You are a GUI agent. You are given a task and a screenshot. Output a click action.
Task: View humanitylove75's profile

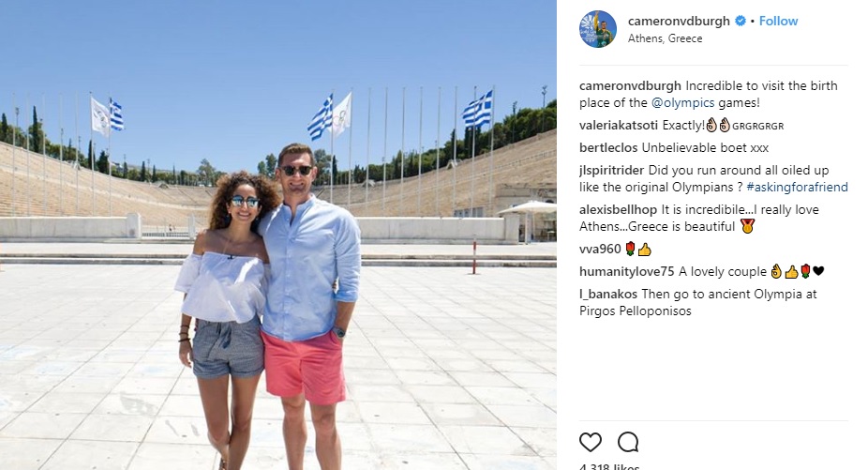(627, 271)
